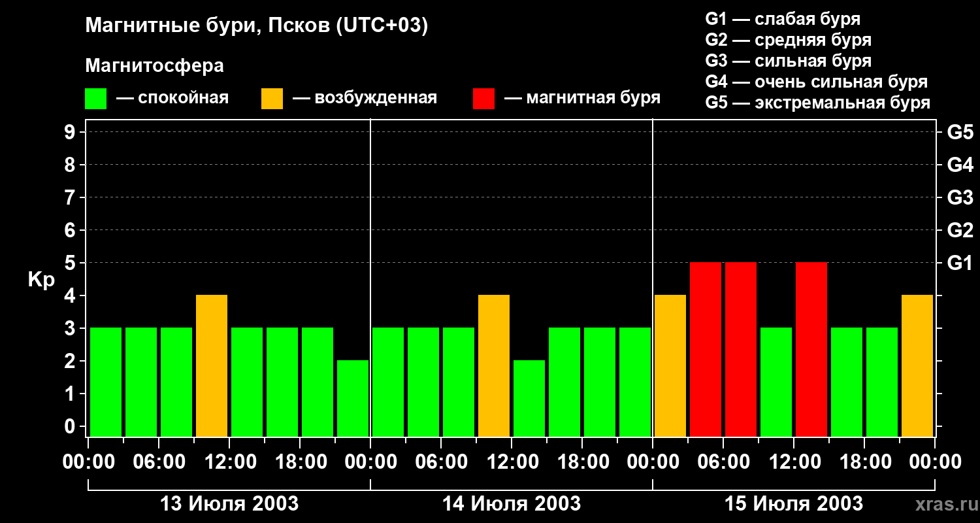Click the 'G2' label on the right axis
This screenshot has width=980, height=523.
point(960,230)
